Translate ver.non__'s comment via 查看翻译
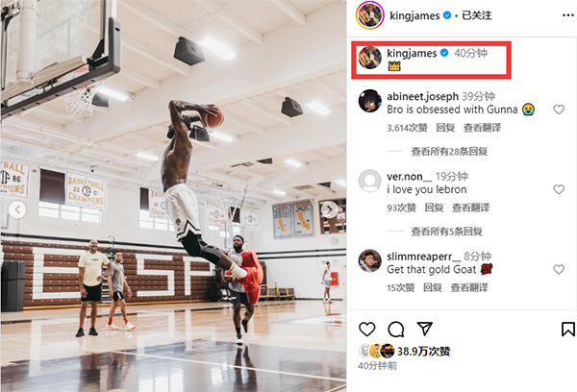Image resolution: width=577 pixels, height=392 pixels. coord(470,208)
